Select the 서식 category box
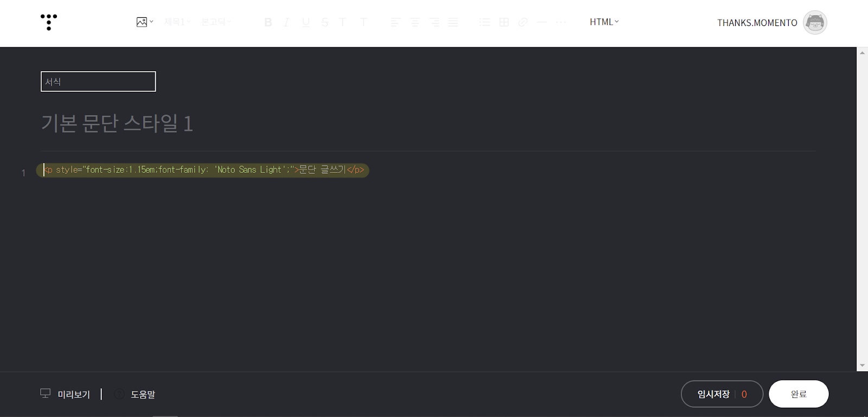The image size is (868, 417). 98,81
